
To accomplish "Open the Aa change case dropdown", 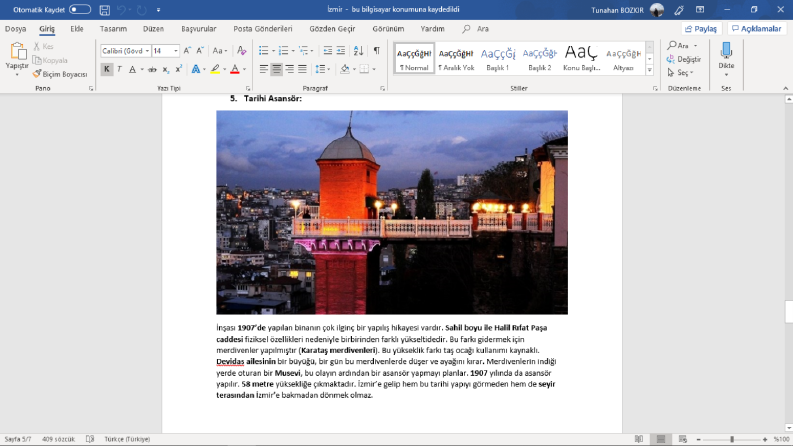I will point(219,51).
